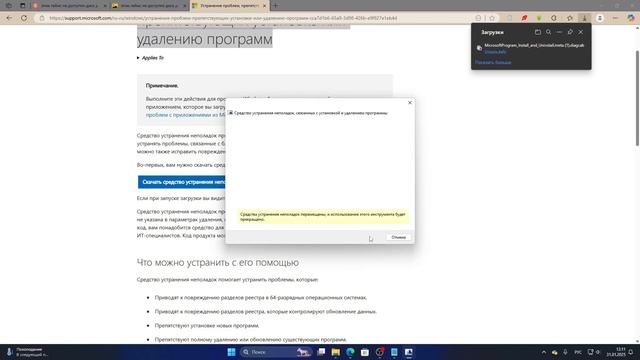Toggle the downloads toolbar button
Image resolution: width=640 pixels, height=360 pixels.
click(x=584, y=18)
